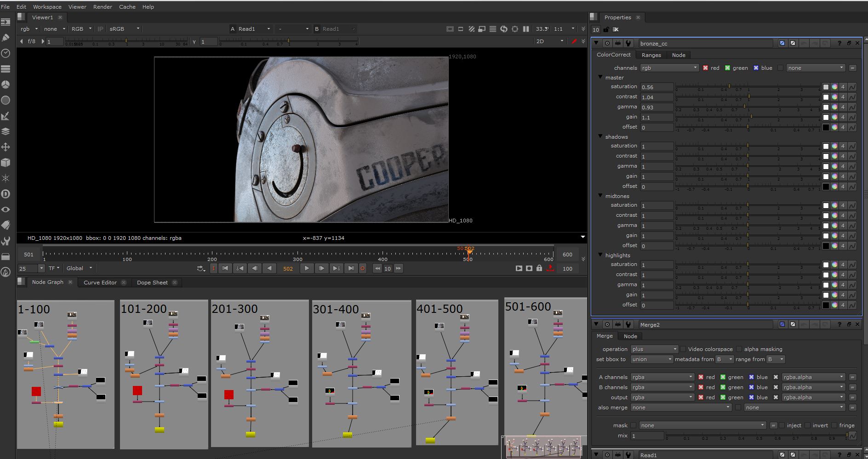Open the Workspace menu

click(47, 7)
